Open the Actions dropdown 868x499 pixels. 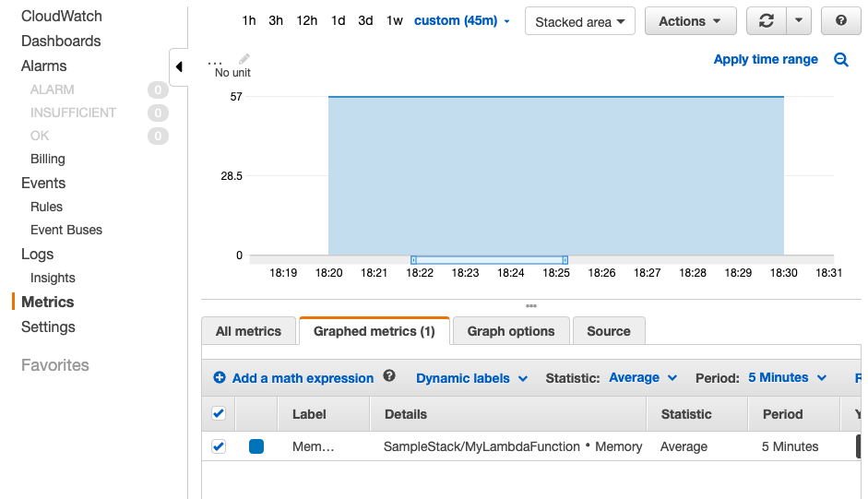pos(690,21)
